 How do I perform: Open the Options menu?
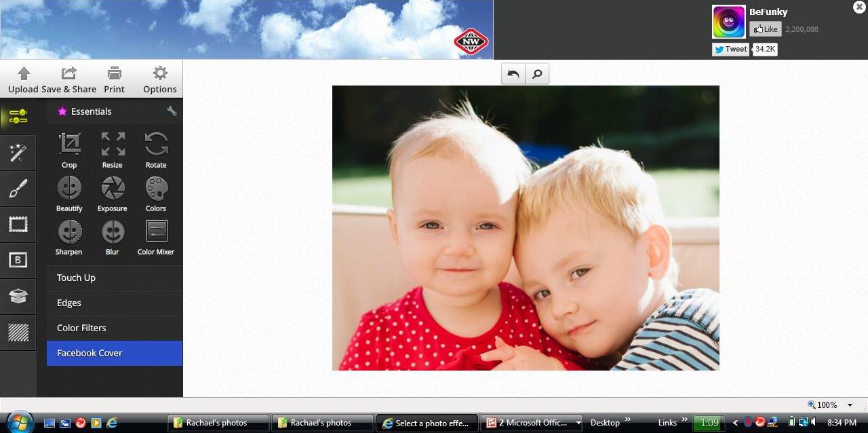point(159,79)
